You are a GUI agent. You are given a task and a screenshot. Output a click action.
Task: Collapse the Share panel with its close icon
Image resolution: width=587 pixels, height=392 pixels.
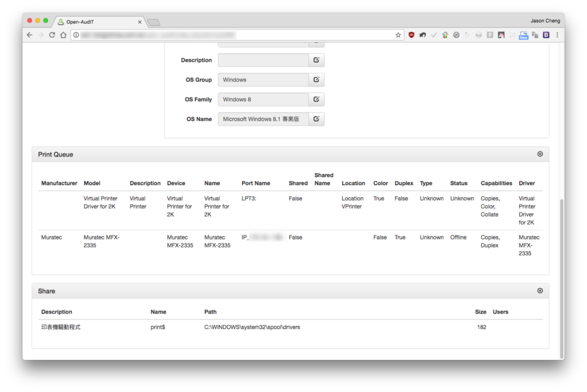tap(540, 291)
